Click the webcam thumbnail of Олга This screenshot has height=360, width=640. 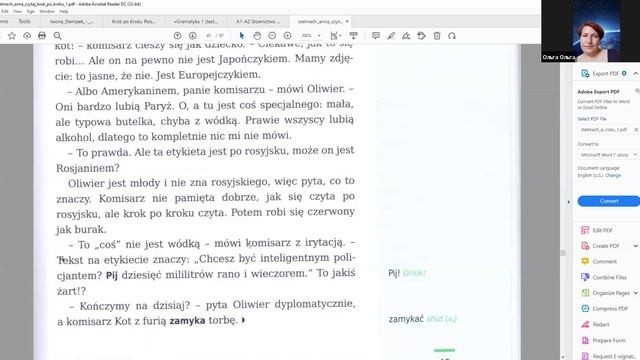point(591,31)
